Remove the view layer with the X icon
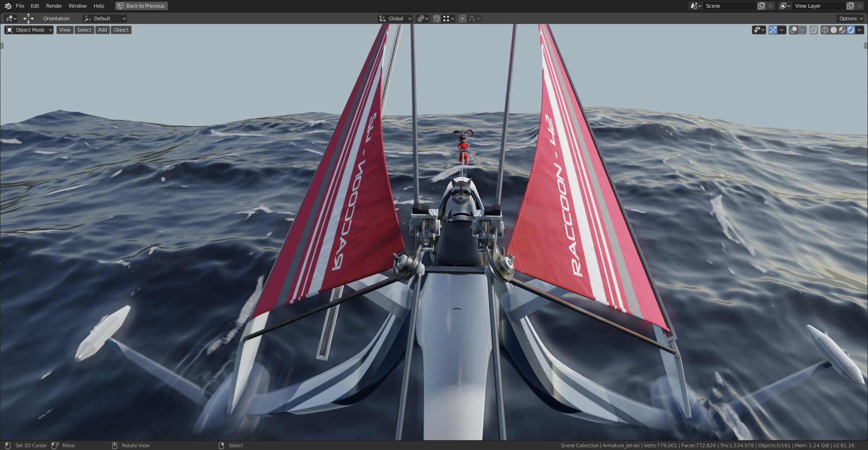This screenshot has width=868, height=450. [x=859, y=6]
